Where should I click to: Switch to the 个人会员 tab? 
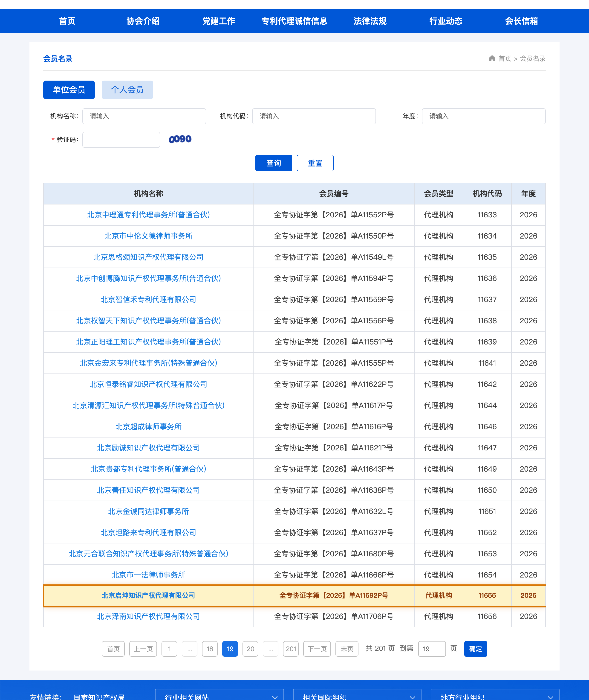[x=127, y=90]
